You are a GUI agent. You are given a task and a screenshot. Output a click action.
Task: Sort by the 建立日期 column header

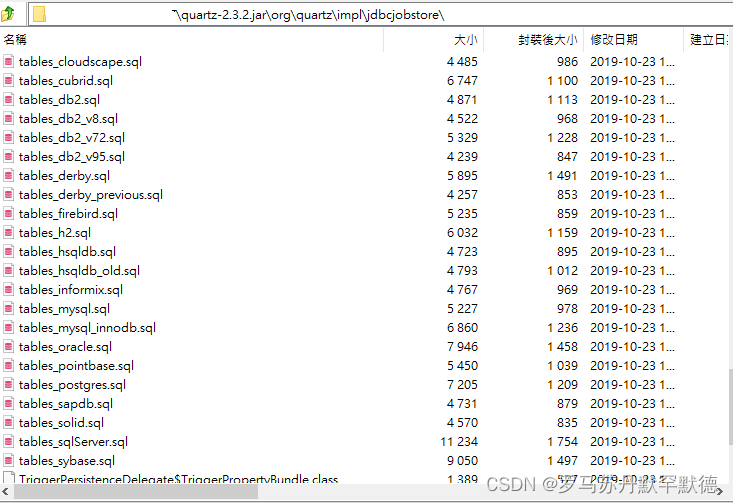(708, 40)
